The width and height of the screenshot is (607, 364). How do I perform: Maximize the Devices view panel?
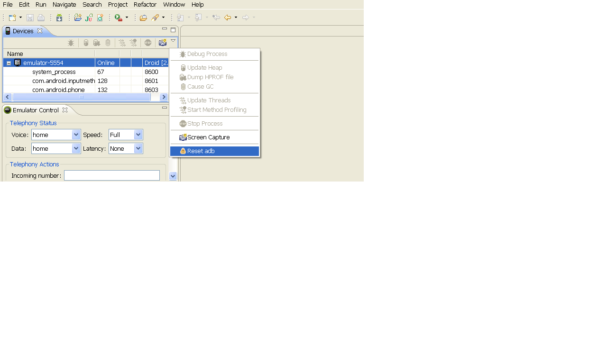click(173, 29)
